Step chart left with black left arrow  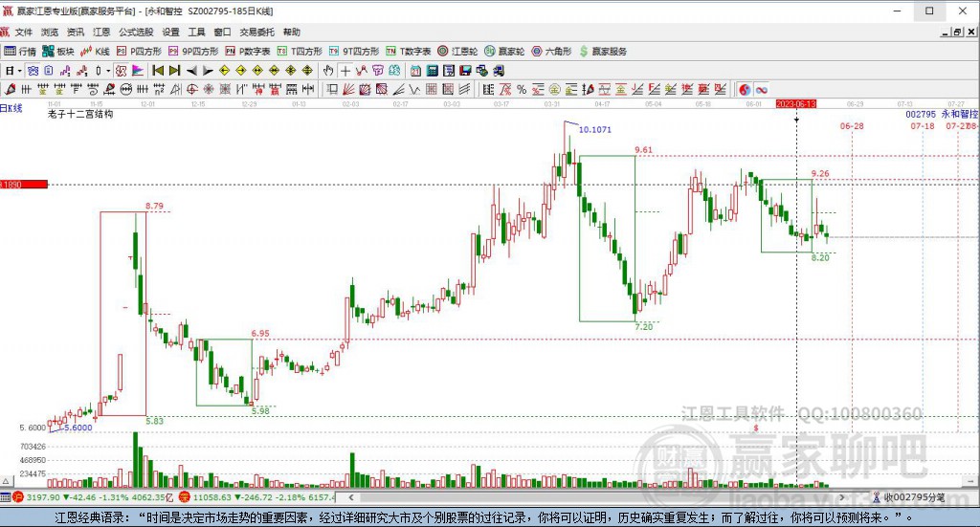(191, 71)
